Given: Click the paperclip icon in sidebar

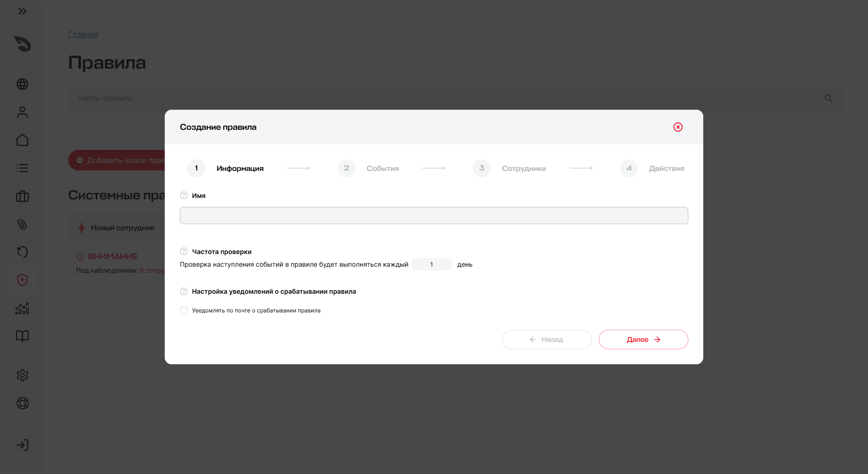Looking at the screenshot, I should 22,224.
